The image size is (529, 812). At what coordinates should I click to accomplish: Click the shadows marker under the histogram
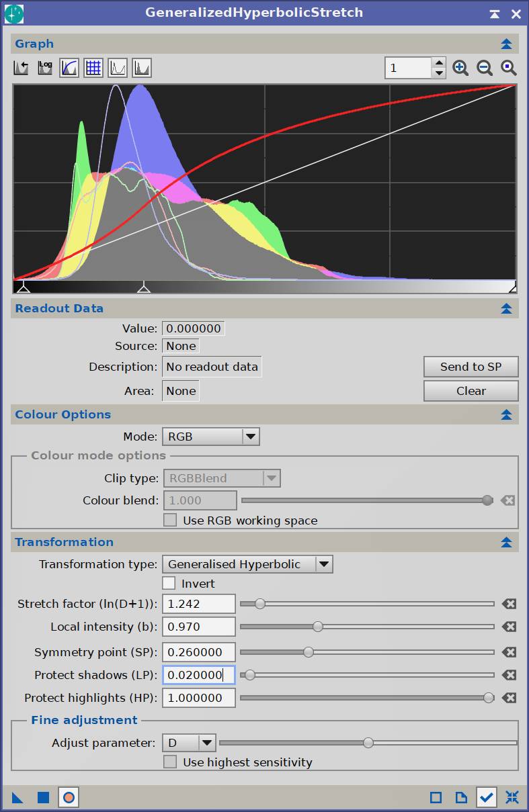(23, 287)
